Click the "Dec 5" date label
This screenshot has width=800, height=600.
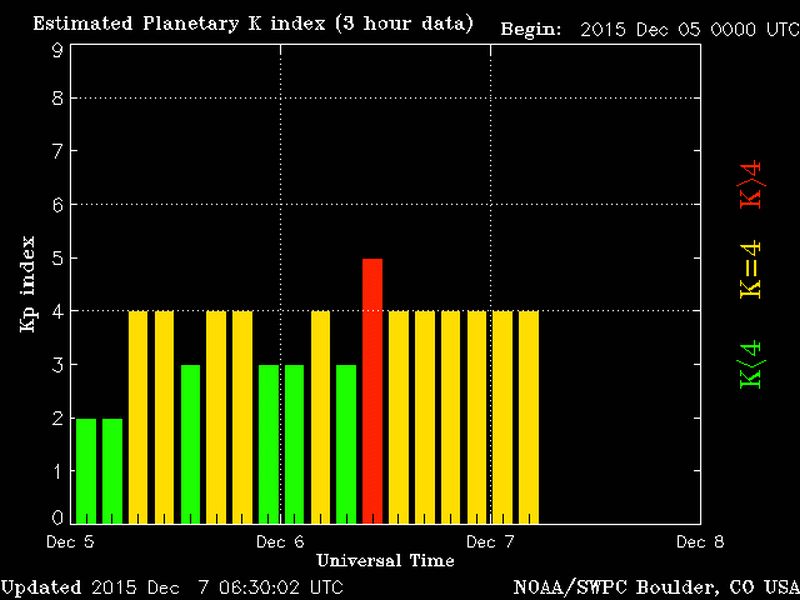[x=70, y=542]
